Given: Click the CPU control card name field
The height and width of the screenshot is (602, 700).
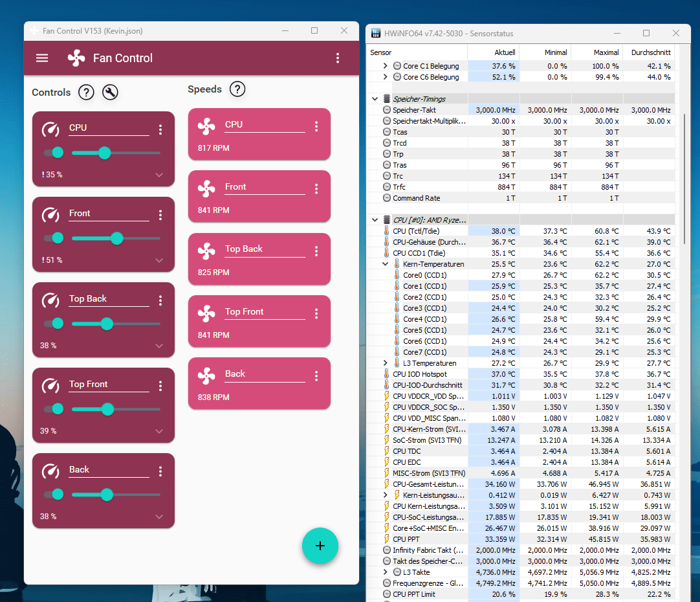Looking at the screenshot, I should click(x=109, y=128).
